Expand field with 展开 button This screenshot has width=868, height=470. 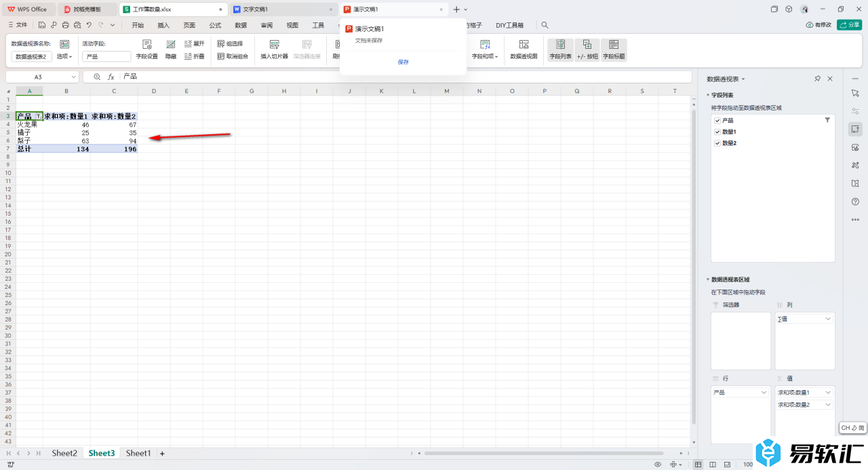[194, 43]
